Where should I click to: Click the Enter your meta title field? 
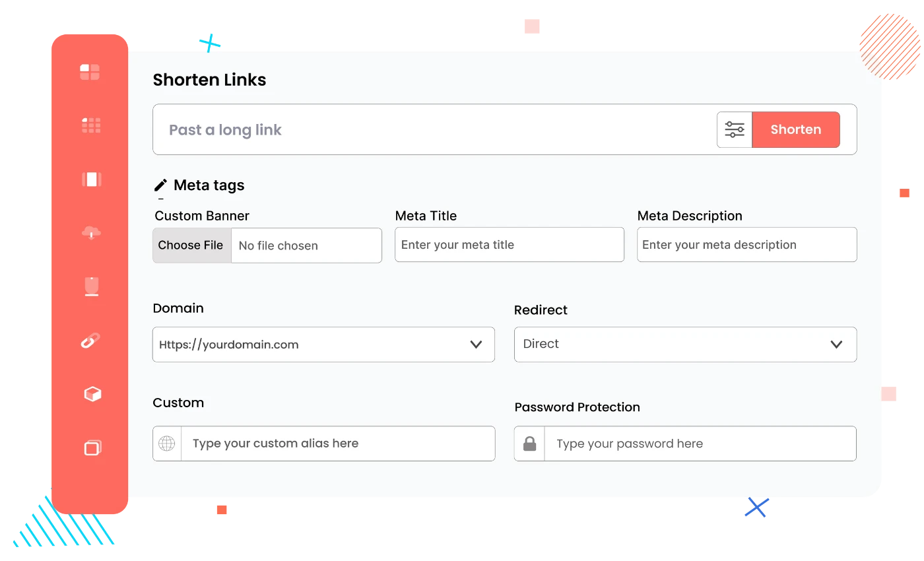point(508,244)
